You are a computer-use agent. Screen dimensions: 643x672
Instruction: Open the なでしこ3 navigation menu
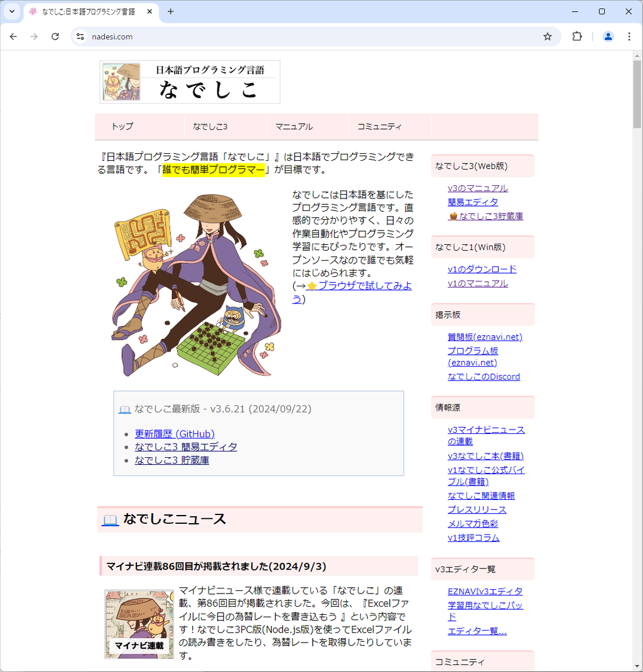(x=210, y=126)
